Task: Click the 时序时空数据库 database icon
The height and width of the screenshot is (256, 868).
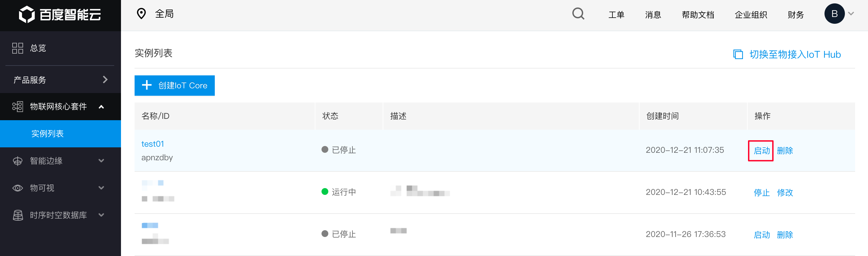Action: [18, 215]
